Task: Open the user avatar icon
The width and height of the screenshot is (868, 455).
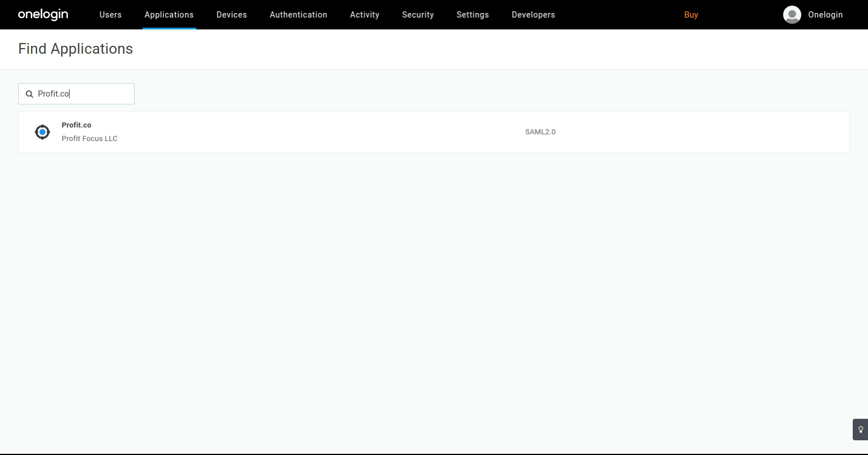Action: click(792, 15)
